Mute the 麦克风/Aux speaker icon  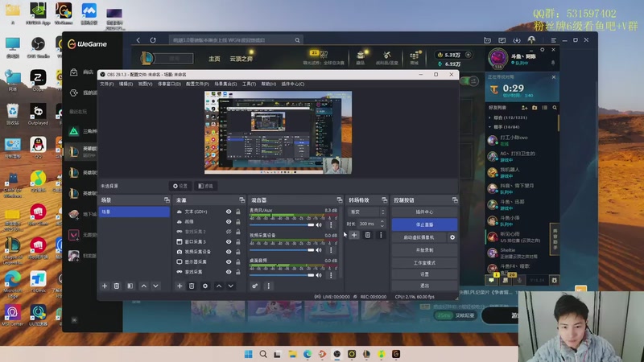319,225
